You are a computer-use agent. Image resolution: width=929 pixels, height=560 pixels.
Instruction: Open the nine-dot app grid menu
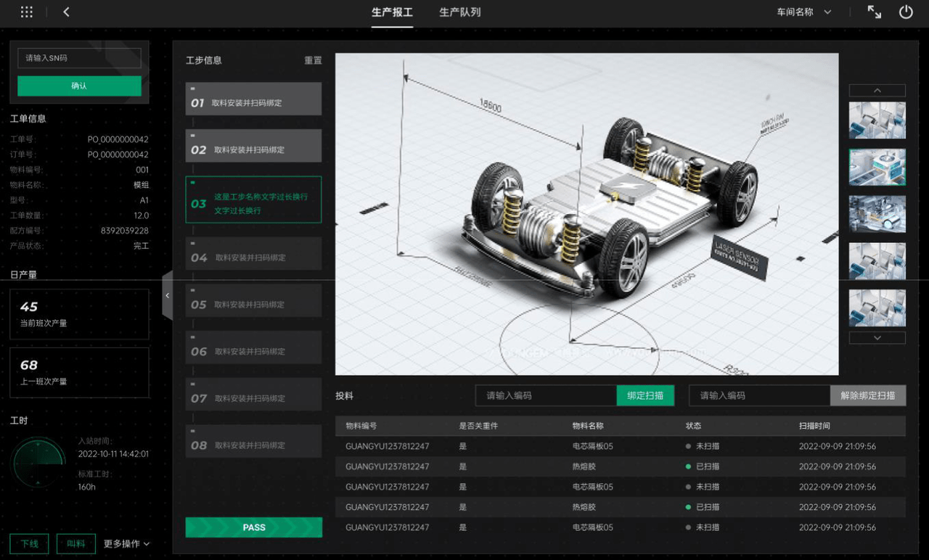tap(27, 12)
